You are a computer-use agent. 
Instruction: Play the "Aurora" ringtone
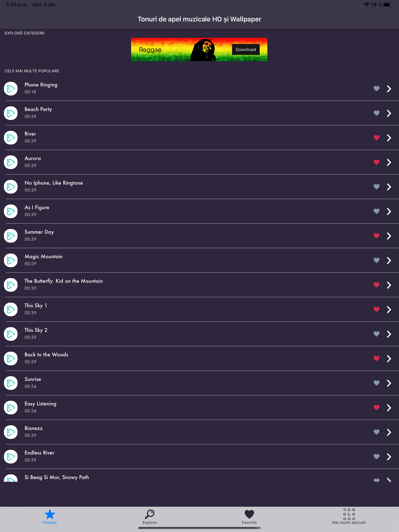[x=11, y=162]
